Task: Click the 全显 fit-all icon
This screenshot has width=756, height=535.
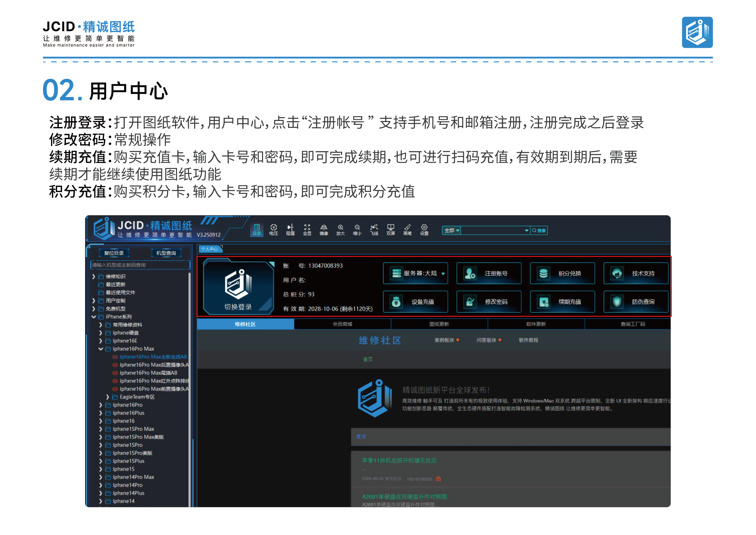Action: [307, 230]
